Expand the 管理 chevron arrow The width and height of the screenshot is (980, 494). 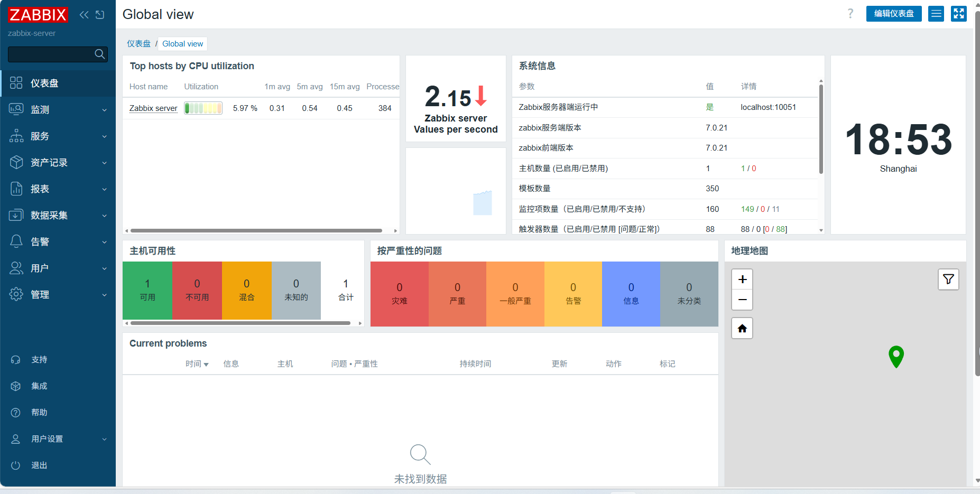click(x=104, y=295)
